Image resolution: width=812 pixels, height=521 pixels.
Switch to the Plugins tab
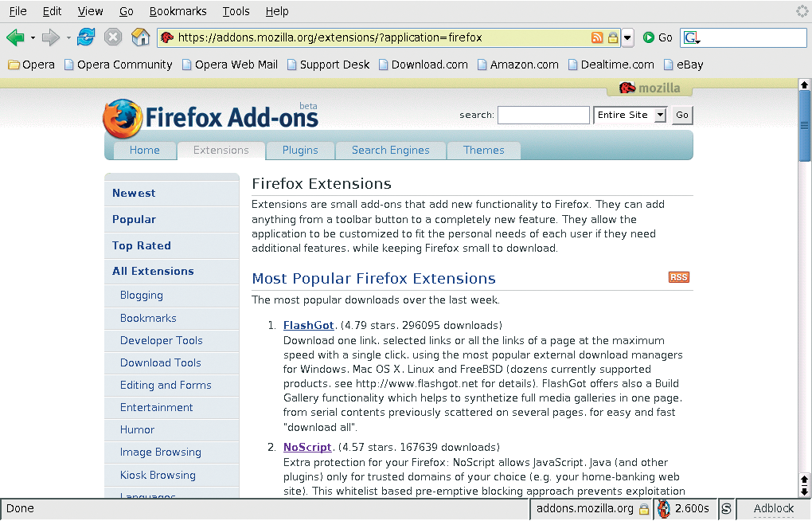[300, 151]
